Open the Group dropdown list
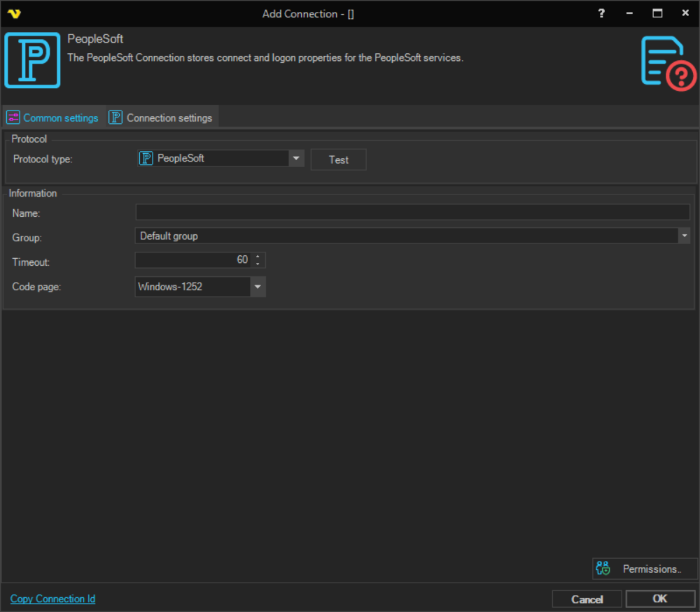The width and height of the screenshot is (700, 612). (684, 236)
